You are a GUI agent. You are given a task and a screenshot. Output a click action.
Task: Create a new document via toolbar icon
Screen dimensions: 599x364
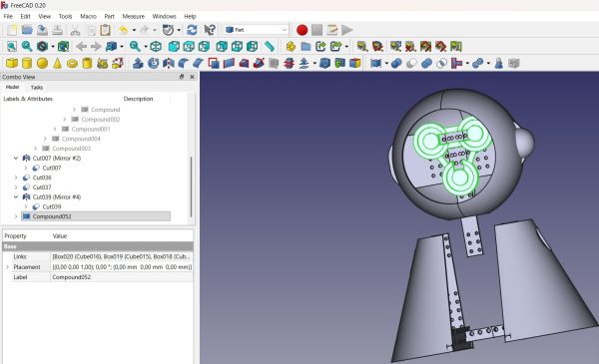click(x=12, y=30)
